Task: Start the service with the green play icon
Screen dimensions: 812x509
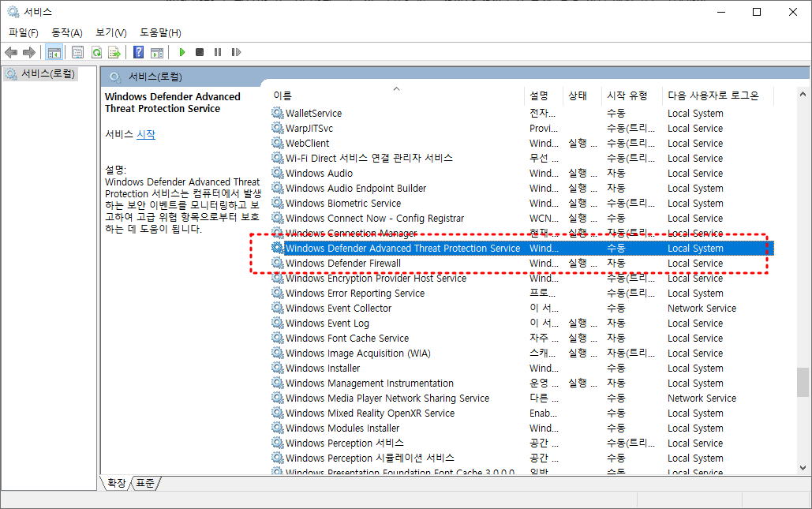Action: 181,52
